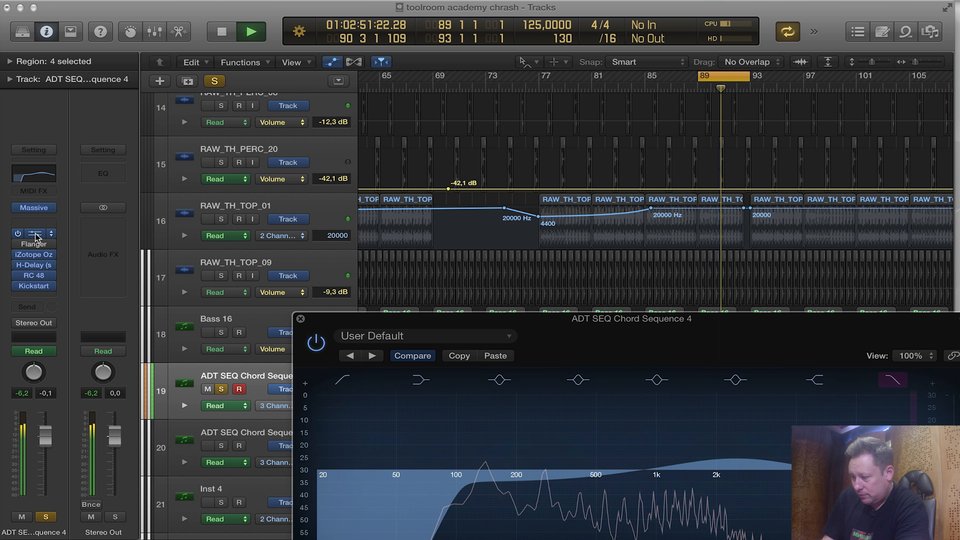This screenshot has height=540, width=960.
Task: Open the Library icon in control bar
Action: (22, 32)
